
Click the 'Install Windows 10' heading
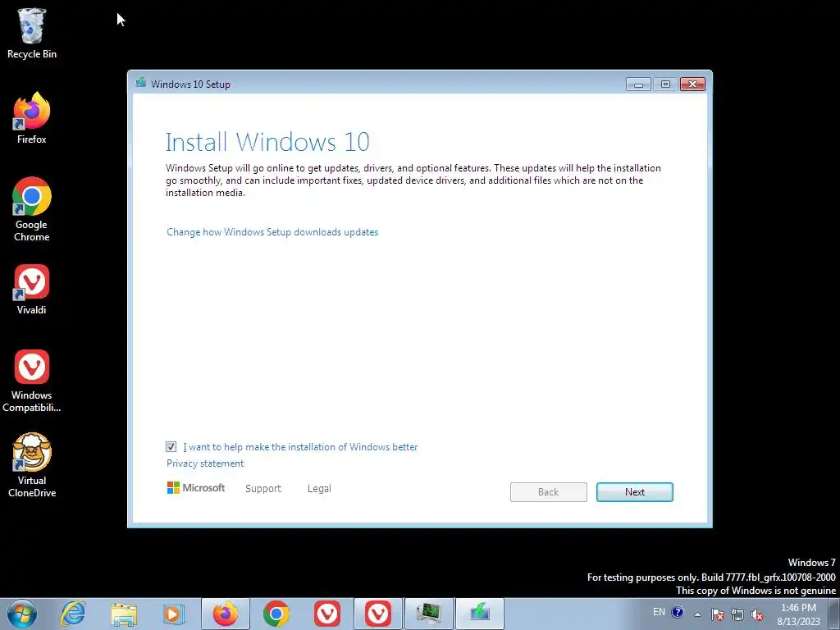coord(267,142)
